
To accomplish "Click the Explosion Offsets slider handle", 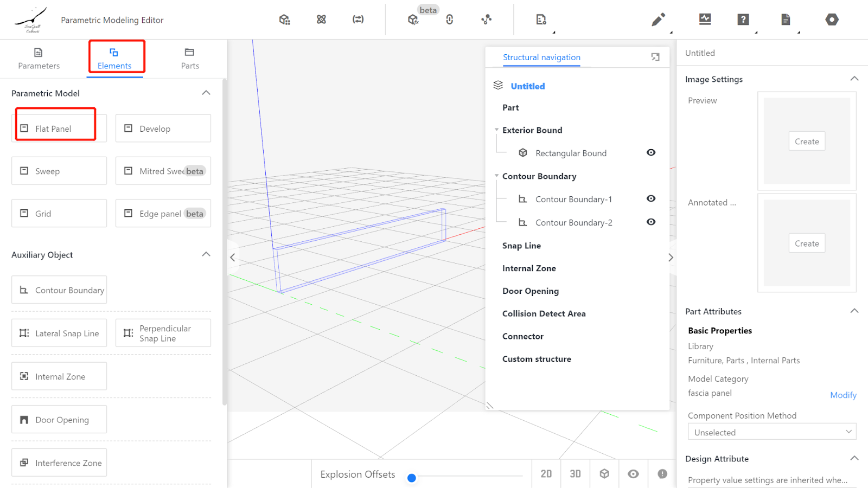I will pos(412,478).
